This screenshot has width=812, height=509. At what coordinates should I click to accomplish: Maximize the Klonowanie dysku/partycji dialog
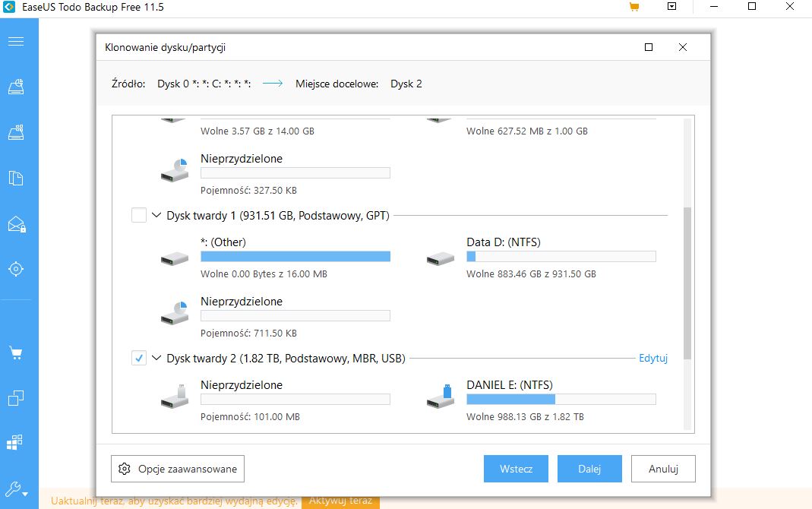649,47
